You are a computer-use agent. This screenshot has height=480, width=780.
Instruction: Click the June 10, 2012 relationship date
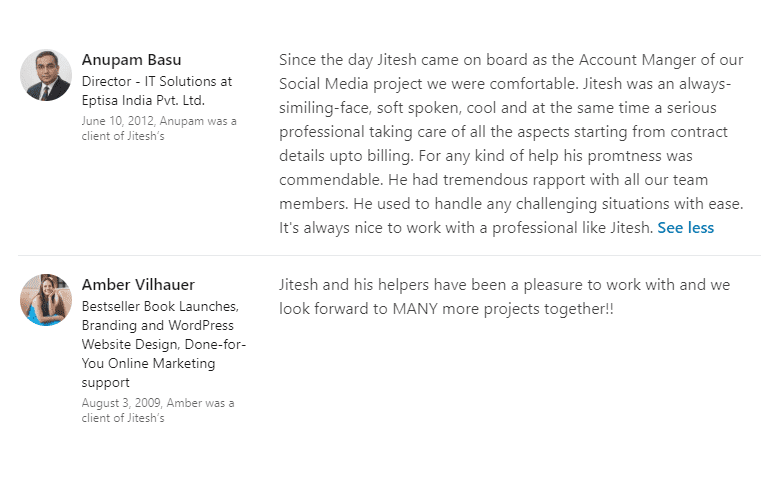[x=117, y=121]
